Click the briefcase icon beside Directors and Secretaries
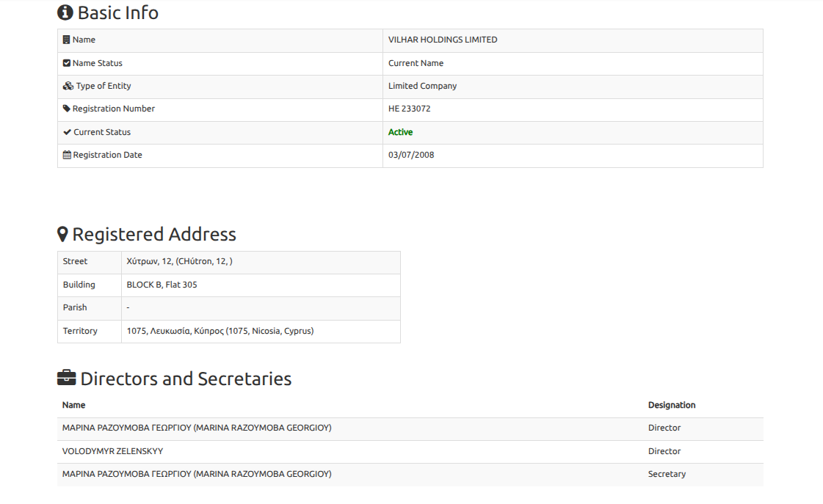This screenshot has height=504, width=823. (x=66, y=379)
